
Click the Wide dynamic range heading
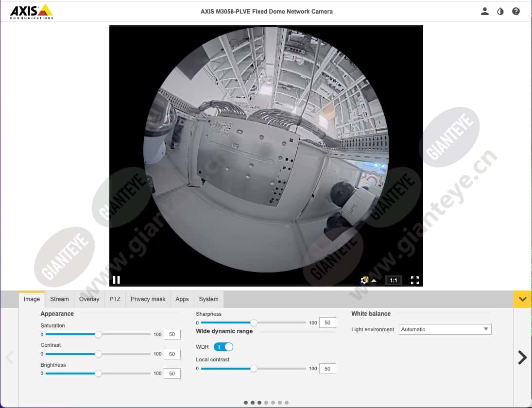coord(224,331)
